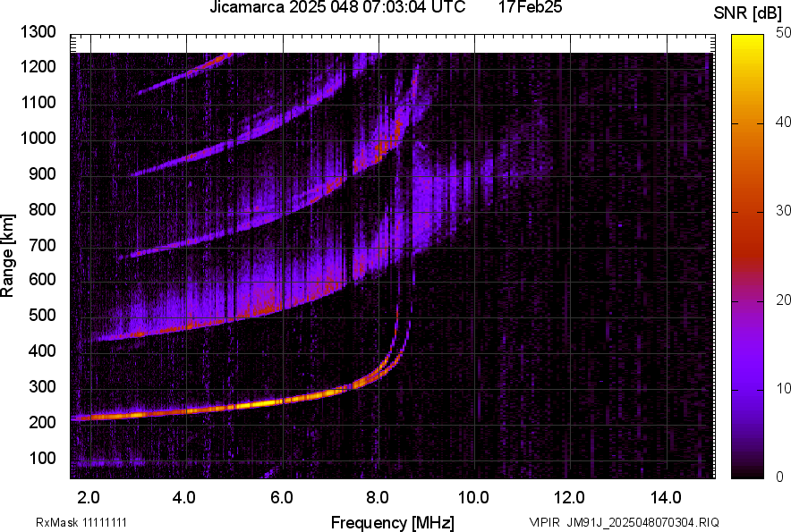Click the 8.0 MHz frequency tick label
Screen dimensions: 791x532
tap(375, 494)
